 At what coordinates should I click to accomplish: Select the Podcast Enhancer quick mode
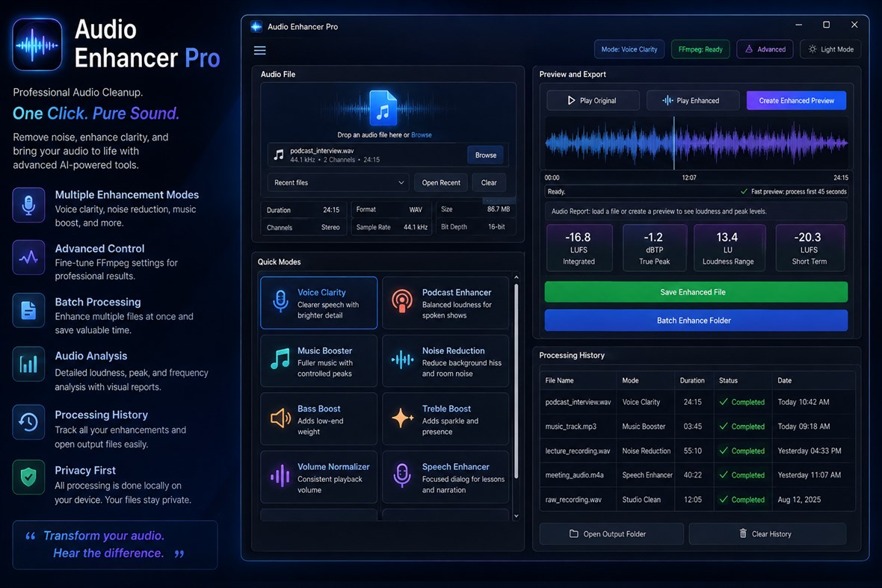tap(445, 303)
